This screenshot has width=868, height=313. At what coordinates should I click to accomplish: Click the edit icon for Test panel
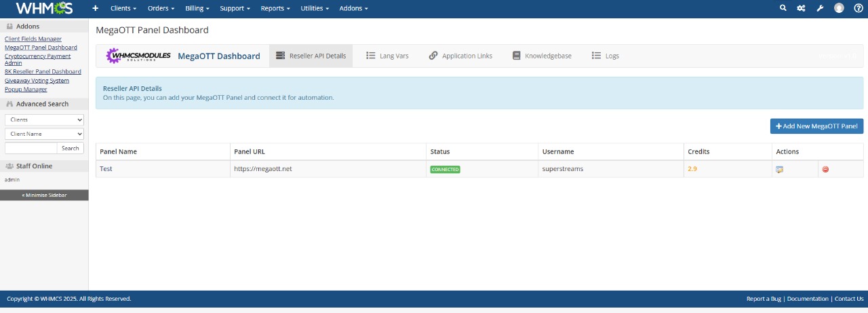pos(779,169)
